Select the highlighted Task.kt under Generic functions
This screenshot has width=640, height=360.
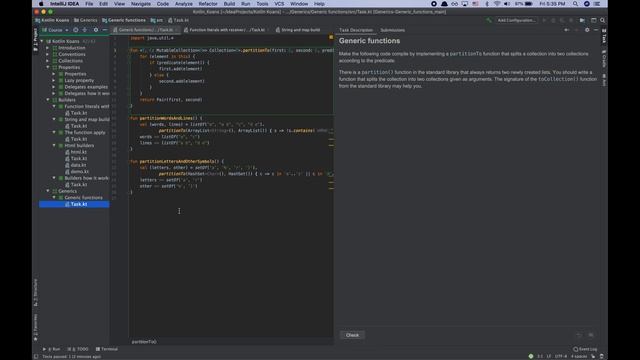(x=74, y=204)
